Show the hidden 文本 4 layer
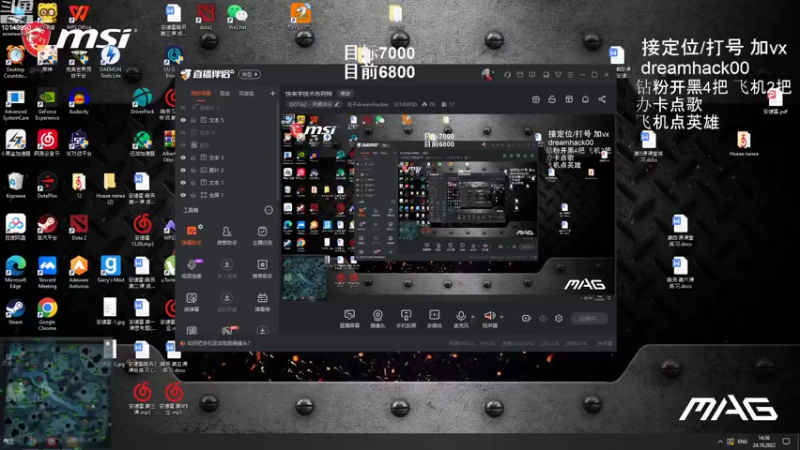The image size is (800, 450). click(x=183, y=133)
